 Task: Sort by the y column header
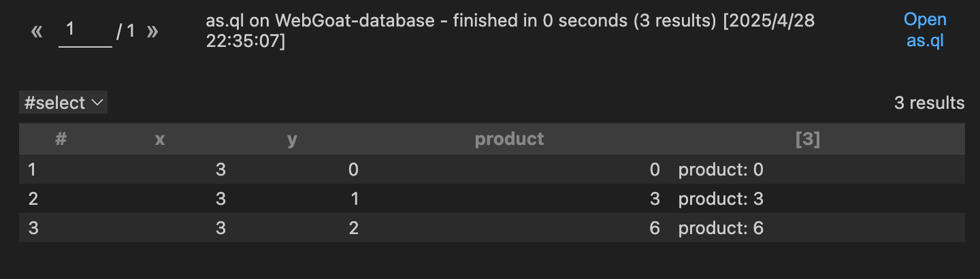pyautogui.click(x=292, y=139)
